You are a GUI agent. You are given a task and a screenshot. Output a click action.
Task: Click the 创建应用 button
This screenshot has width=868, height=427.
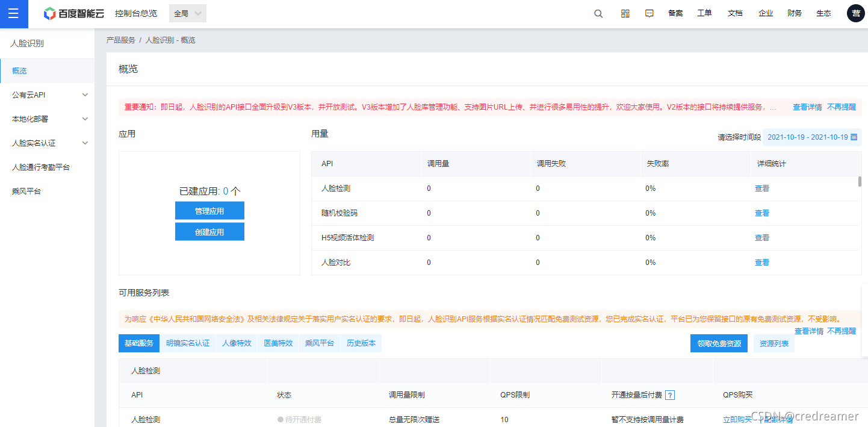click(x=209, y=231)
